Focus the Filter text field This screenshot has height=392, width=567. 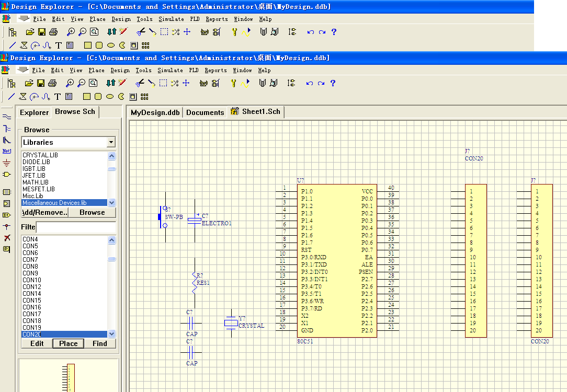[x=76, y=227]
